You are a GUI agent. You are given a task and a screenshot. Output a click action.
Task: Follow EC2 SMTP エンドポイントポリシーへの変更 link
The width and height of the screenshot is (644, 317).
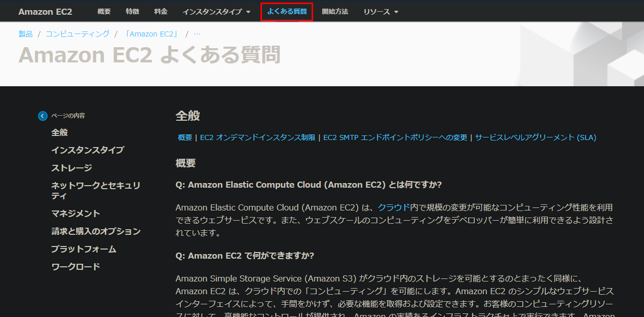click(x=395, y=137)
